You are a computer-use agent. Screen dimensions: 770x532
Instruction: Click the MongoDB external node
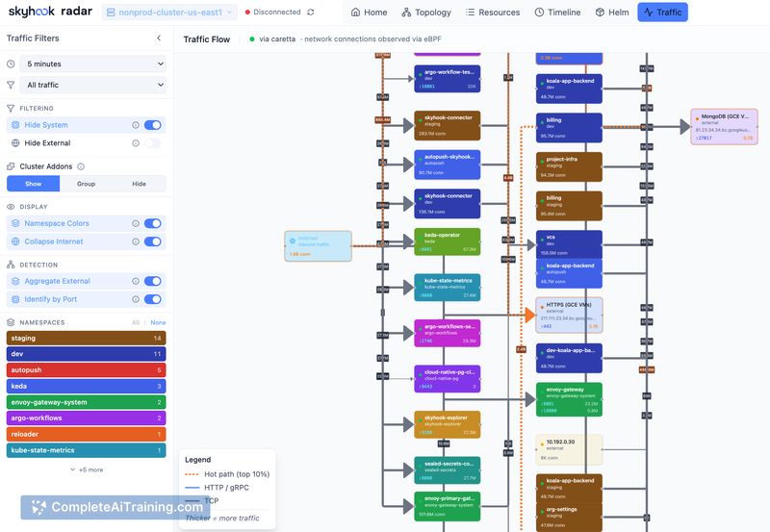click(724, 127)
